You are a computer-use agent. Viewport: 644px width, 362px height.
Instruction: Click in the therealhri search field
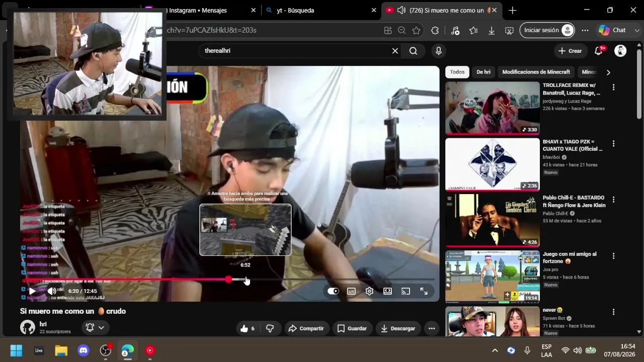click(x=294, y=51)
